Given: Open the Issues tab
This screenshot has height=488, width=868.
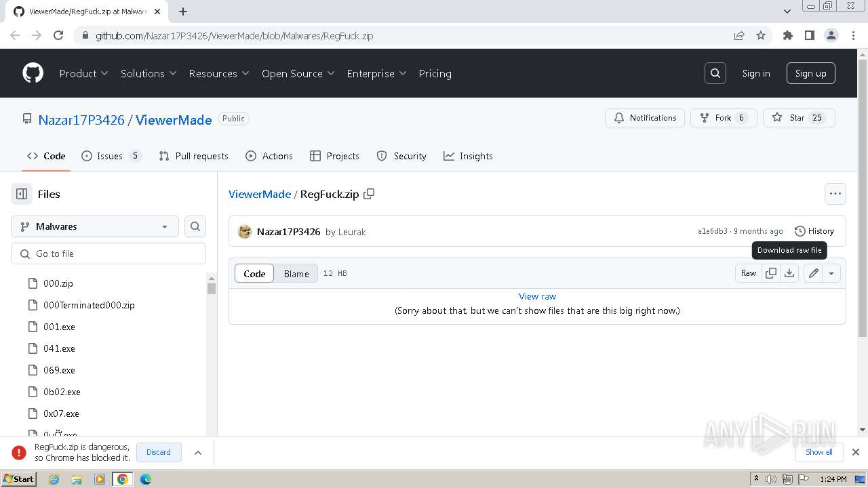Looking at the screenshot, I should 111,156.
